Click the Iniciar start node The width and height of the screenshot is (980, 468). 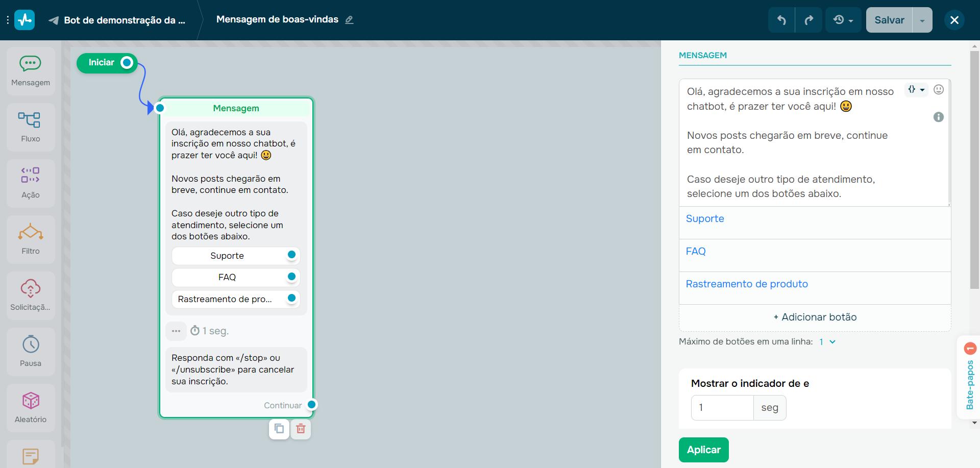click(x=107, y=63)
